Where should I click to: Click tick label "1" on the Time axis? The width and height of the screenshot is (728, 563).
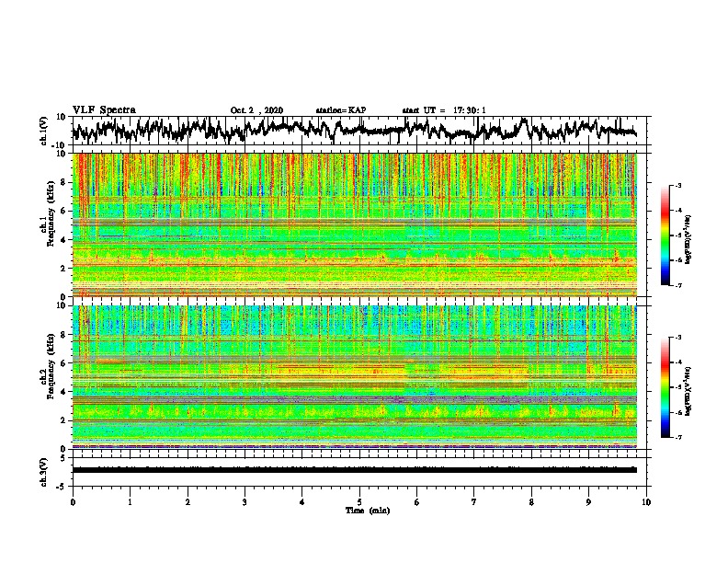click(130, 502)
